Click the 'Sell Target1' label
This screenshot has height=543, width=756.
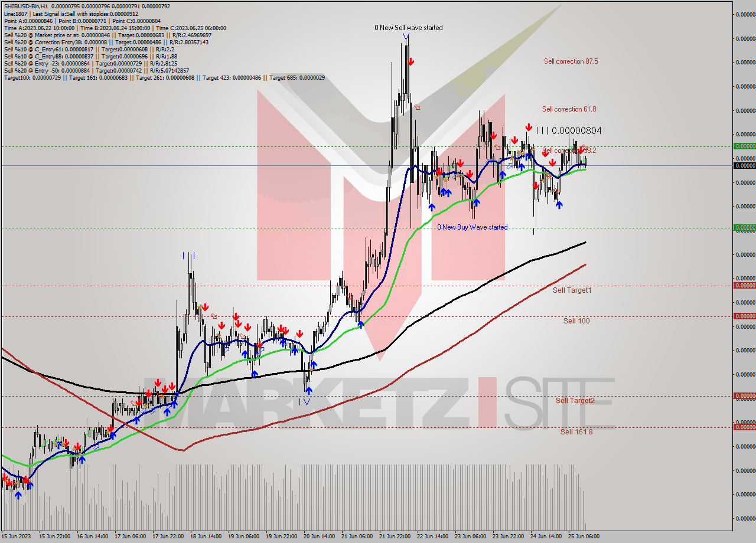572,290
